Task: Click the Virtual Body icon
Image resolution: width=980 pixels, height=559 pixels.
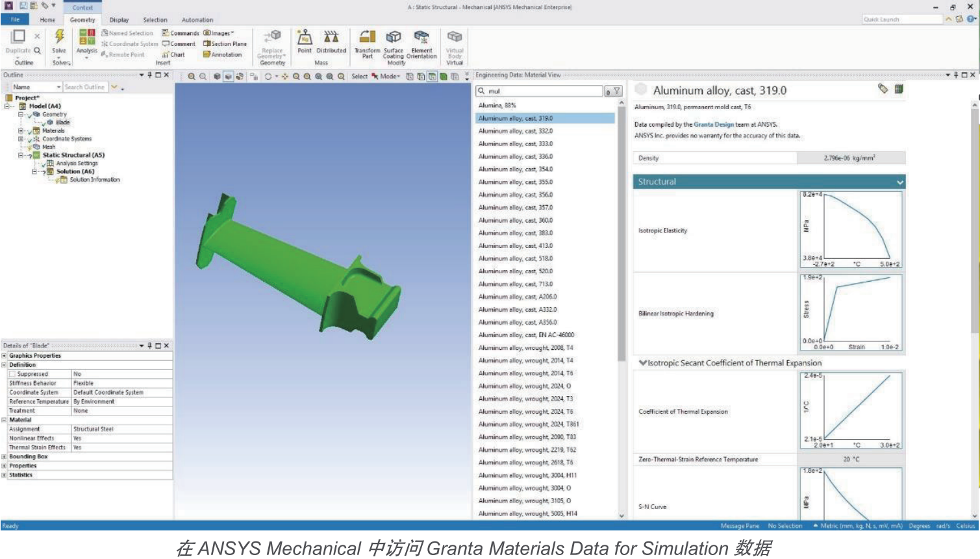Action: (x=455, y=38)
